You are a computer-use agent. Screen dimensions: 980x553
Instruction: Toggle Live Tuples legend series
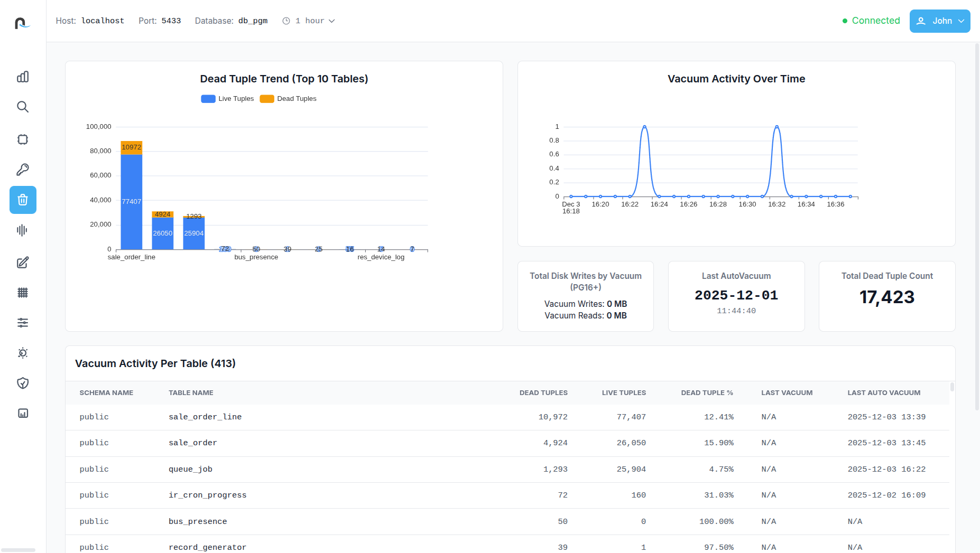tap(228, 99)
